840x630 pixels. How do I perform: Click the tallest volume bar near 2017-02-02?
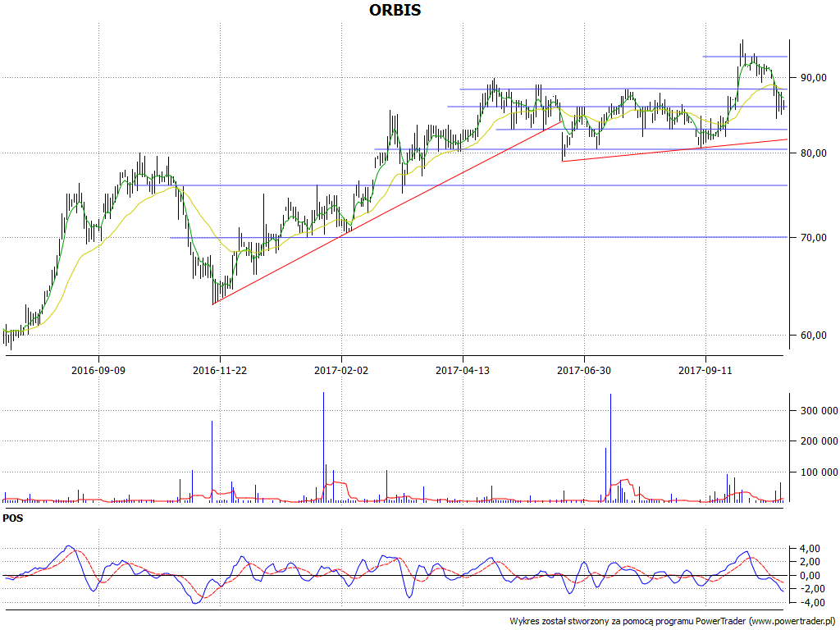[323, 447]
